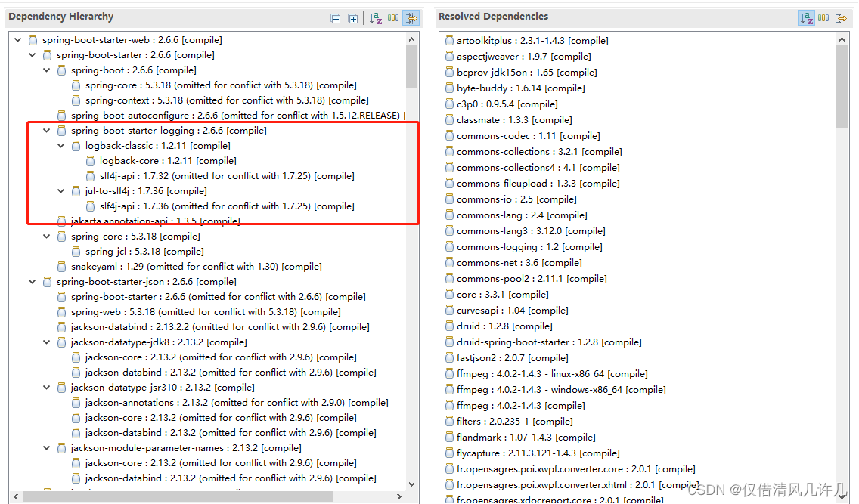Collapse the jul-to-slf4j : 1.7.36 node
The width and height of the screenshot is (859, 504).
tap(60, 191)
